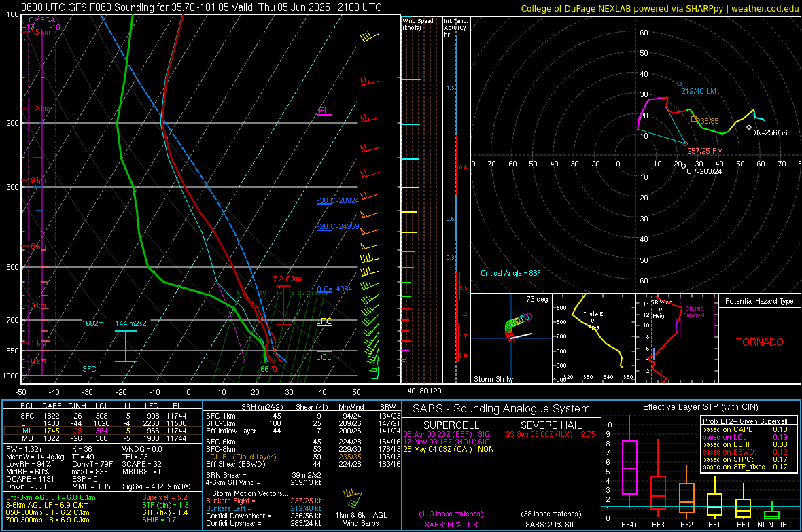Click the 'Prob EF2+ Given Supercell' header
Image resolution: width=802 pixels, height=532 pixels.
point(745,421)
